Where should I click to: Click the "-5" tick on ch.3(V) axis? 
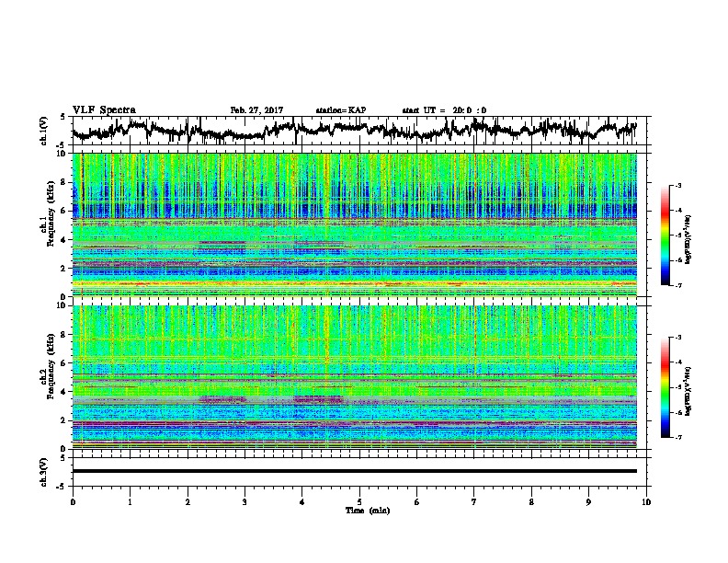[61, 487]
